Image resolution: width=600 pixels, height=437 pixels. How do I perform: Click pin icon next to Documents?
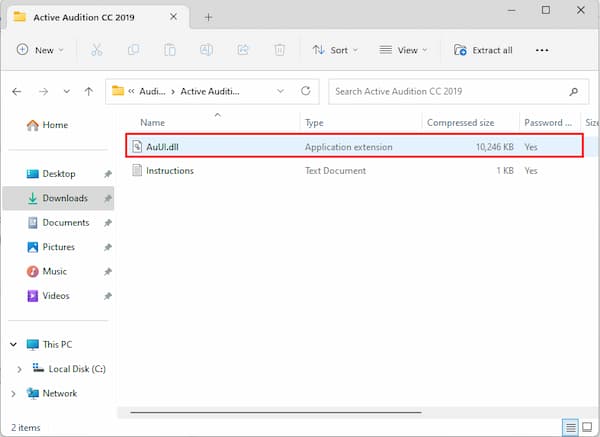pos(108,223)
